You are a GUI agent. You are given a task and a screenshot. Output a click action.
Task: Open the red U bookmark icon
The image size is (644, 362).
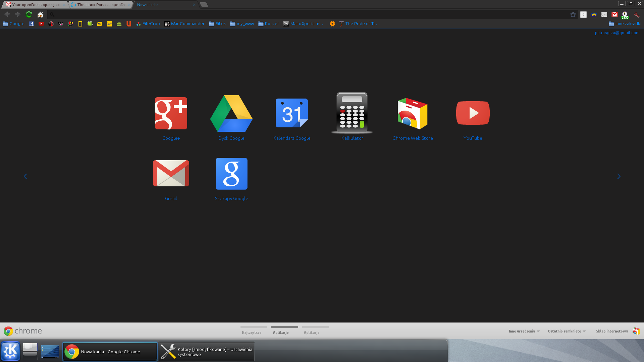tap(129, 24)
